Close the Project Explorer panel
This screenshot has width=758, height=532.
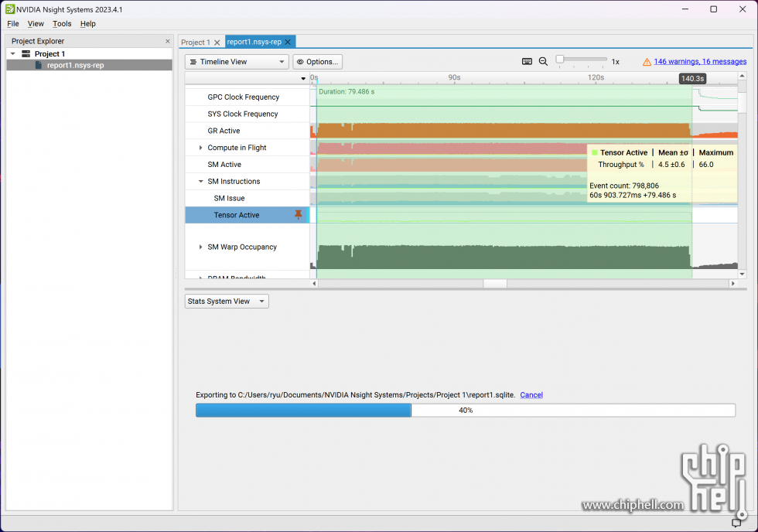(x=168, y=41)
